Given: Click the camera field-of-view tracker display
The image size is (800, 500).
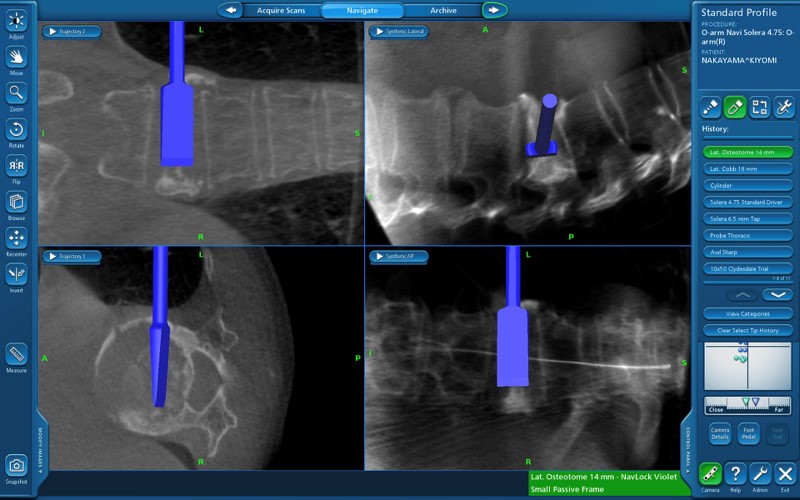Looking at the screenshot, I should click(747, 366).
